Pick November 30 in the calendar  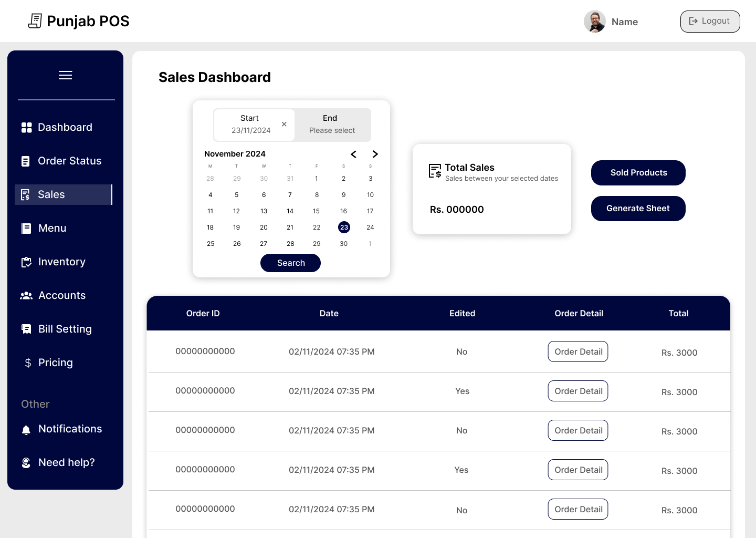pos(344,244)
